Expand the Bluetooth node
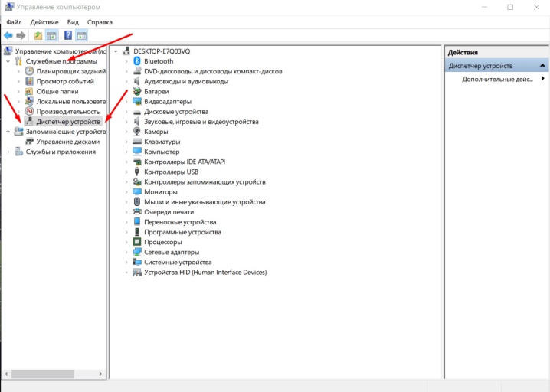The image size is (550, 392). click(x=126, y=61)
